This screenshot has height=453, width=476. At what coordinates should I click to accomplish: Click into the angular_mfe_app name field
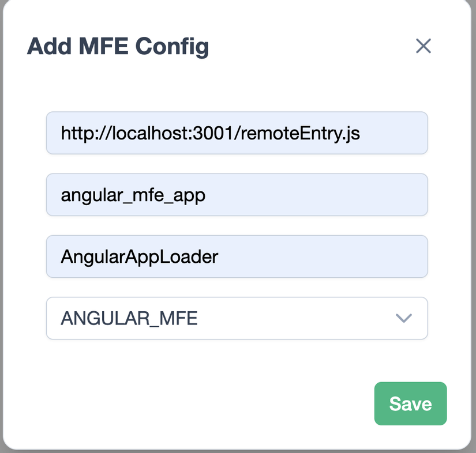237,195
